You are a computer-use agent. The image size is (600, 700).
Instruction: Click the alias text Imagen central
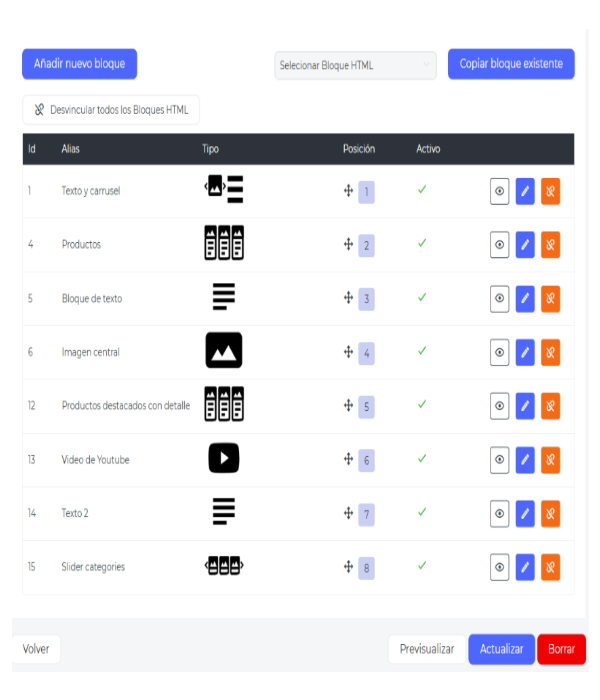[x=91, y=352]
